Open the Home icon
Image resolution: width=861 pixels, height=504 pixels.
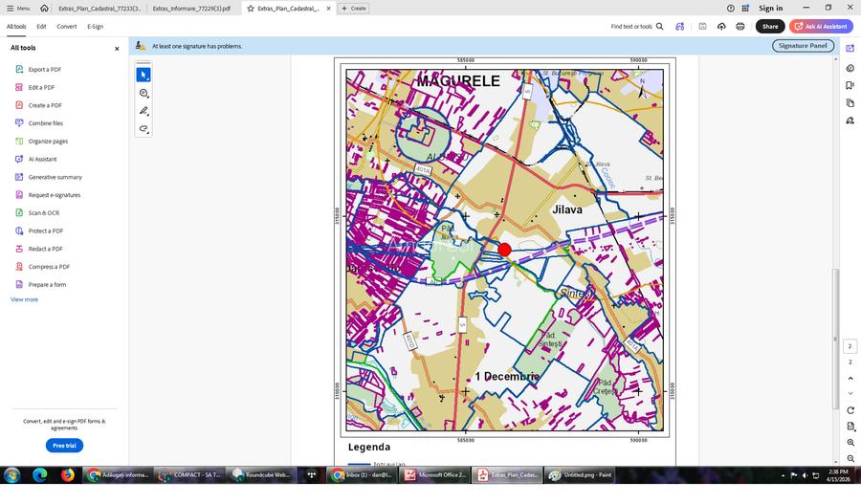pos(45,8)
